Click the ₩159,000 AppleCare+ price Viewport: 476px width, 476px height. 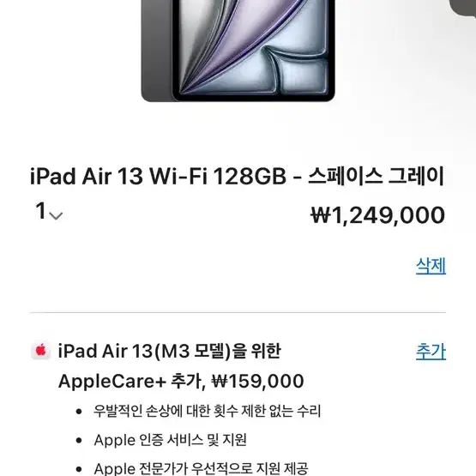pos(257,382)
